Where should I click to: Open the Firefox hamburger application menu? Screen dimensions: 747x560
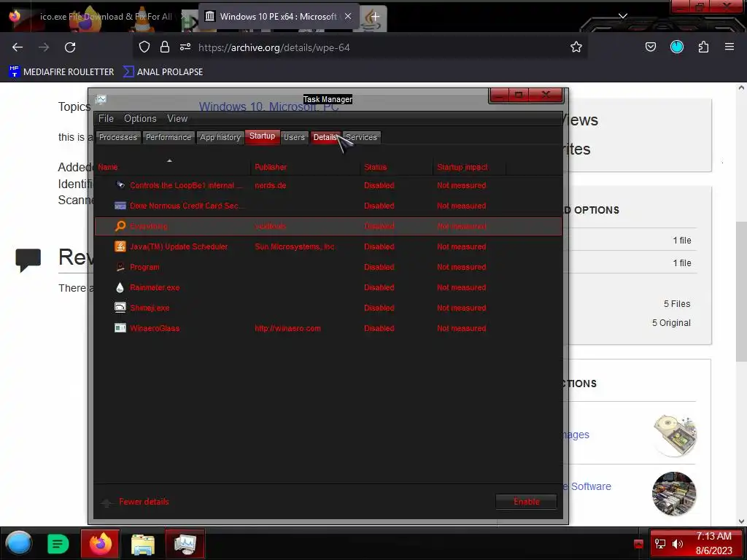click(x=729, y=47)
